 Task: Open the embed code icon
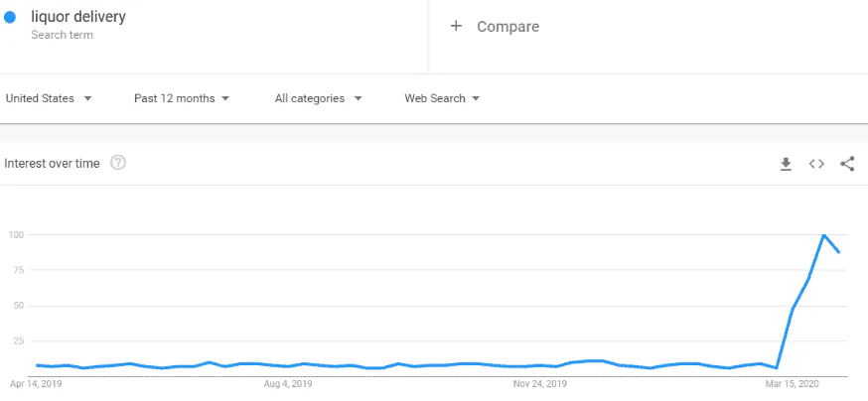816,164
